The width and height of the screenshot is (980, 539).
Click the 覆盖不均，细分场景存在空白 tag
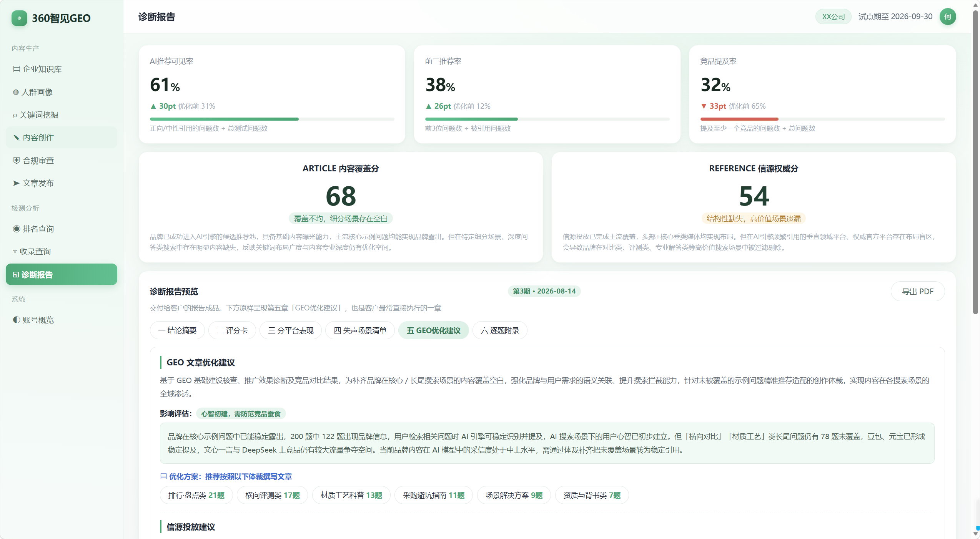tap(341, 219)
